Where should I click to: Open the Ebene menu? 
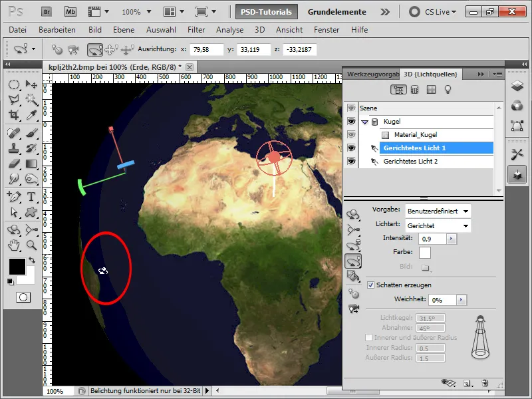point(124,30)
